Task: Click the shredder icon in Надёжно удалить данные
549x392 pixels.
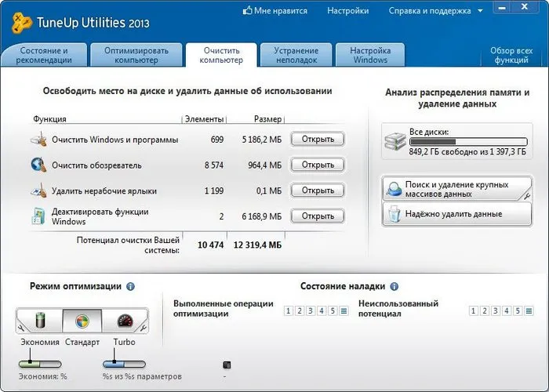Action: click(x=394, y=214)
